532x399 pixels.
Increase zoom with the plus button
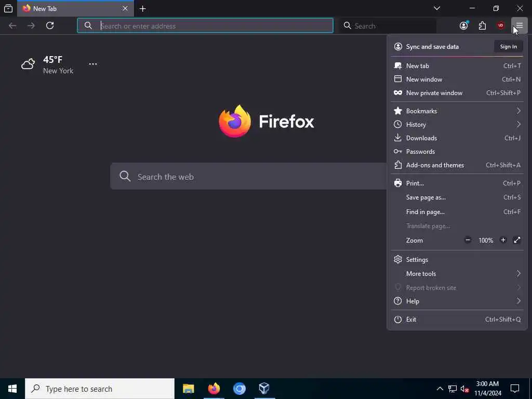(503, 240)
